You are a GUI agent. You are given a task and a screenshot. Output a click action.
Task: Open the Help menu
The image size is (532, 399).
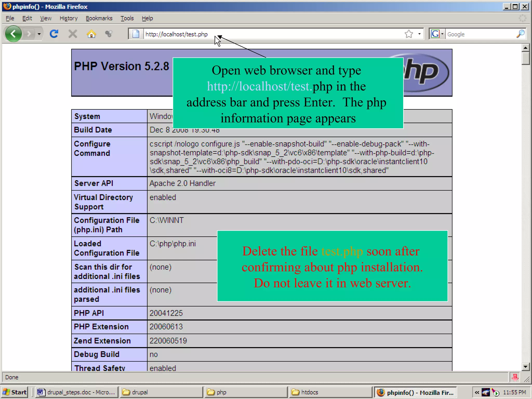(x=147, y=18)
